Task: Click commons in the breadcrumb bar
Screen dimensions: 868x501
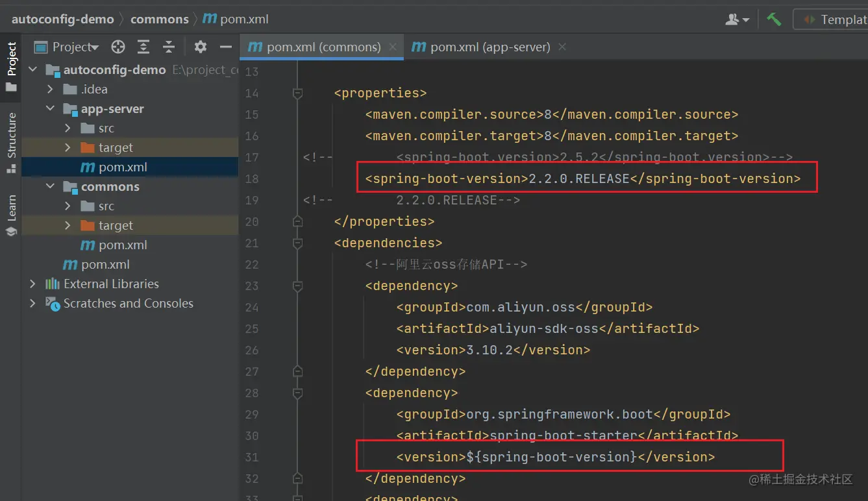Action: tap(160, 19)
